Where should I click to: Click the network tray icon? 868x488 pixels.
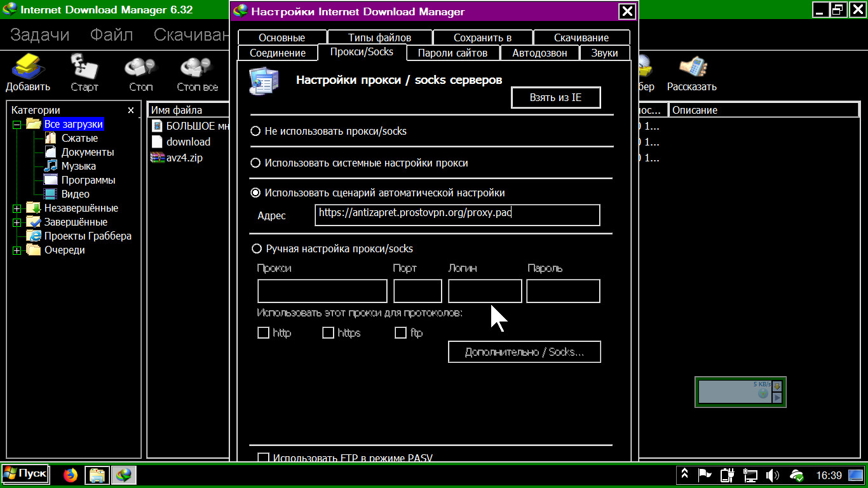pos(750,475)
